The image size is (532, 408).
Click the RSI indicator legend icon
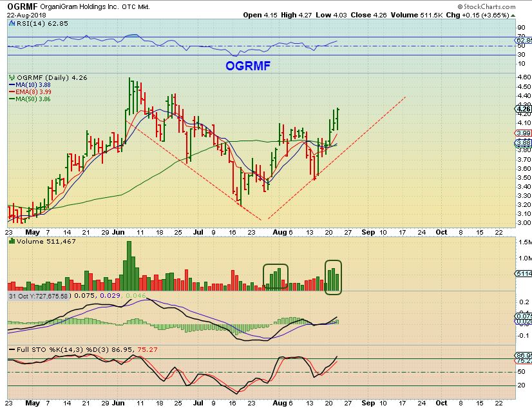[12, 24]
